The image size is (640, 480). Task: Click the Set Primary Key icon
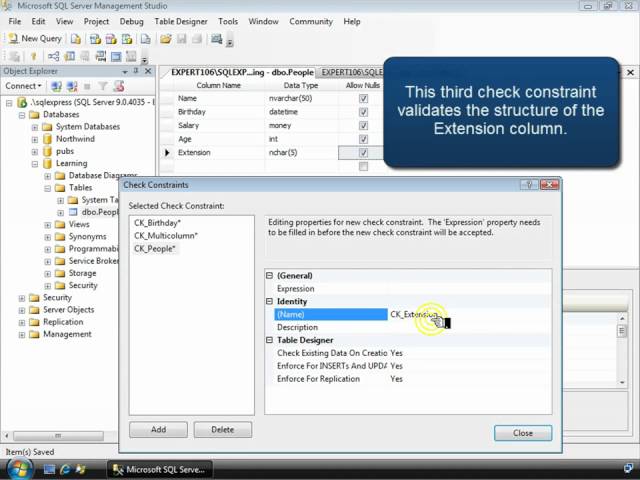[33, 56]
